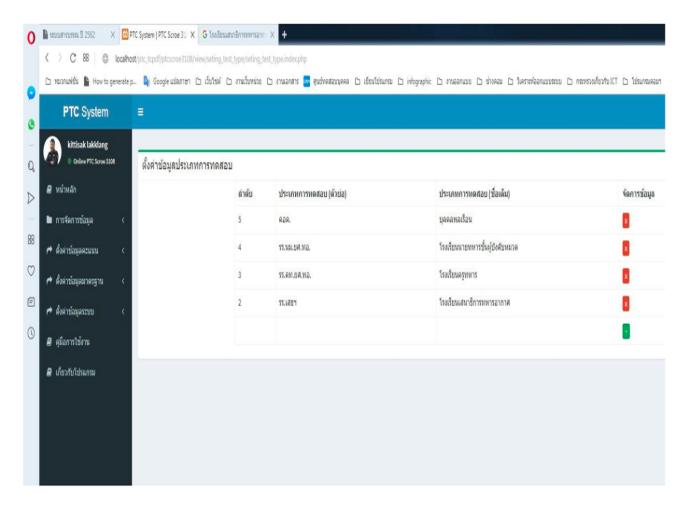Viewport: 690px width, 517px height.
Task: Delete row 3 using its red button
Action: [626, 272]
